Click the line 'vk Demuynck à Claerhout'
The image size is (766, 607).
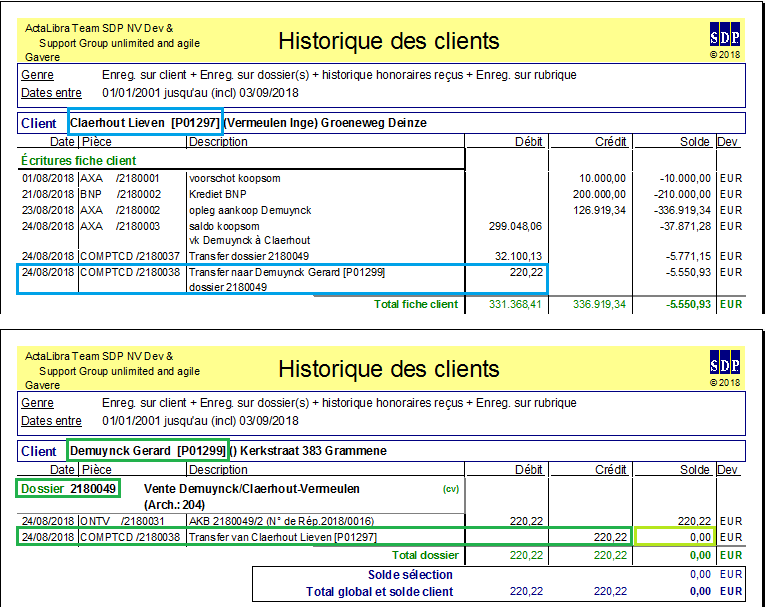(x=250, y=240)
